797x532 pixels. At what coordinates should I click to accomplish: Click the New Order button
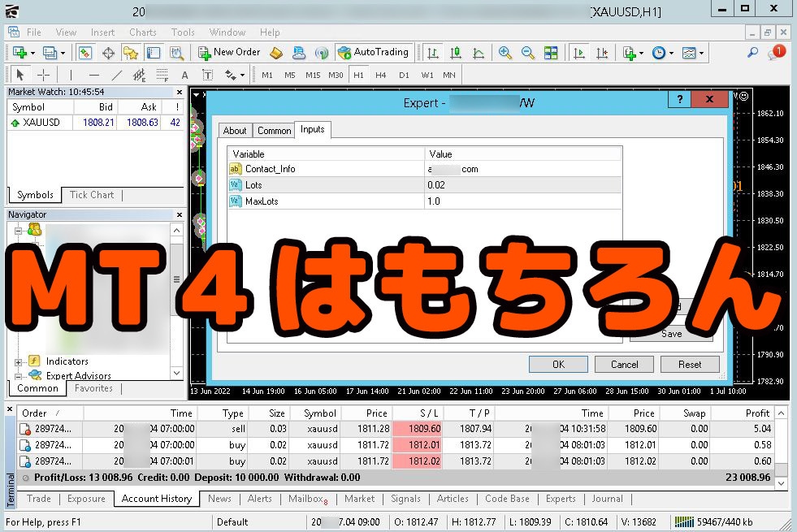pyautogui.click(x=229, y=52)
